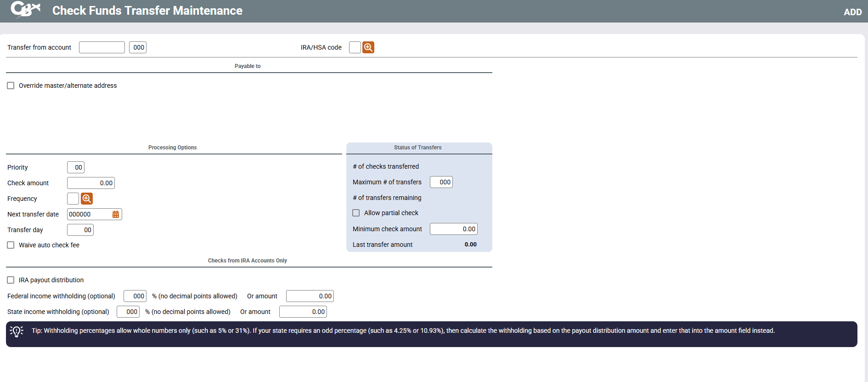The height and width of the screenshot is (382, 868).
Task: Select the Transfer from account suffix field
Action: [138, 47]
